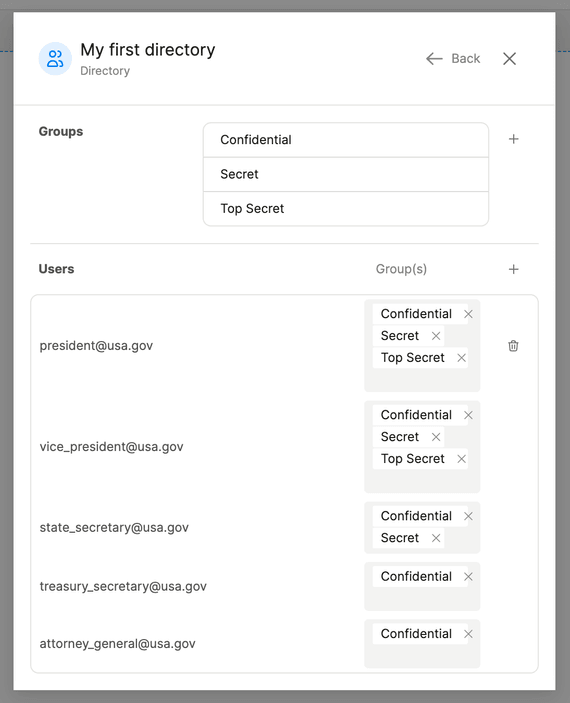Click the plus icon to add a group
Image resolution: width=570 pixels, height=703 pixels.
coord(513,139)
